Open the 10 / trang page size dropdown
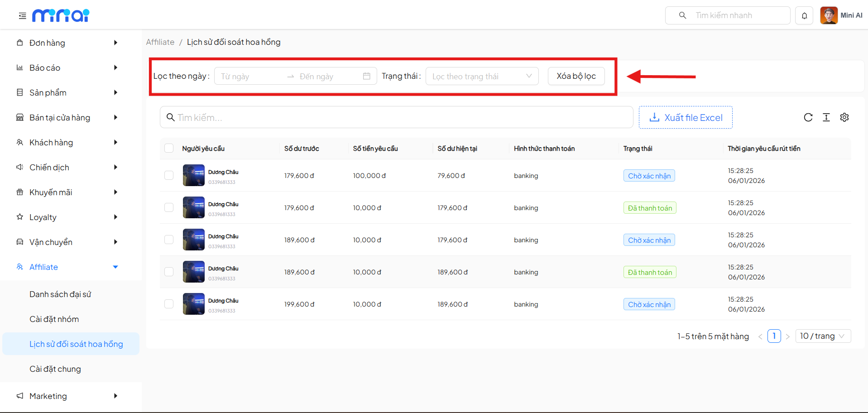Viewport: 868px width, 413px height. click(822, 336)
